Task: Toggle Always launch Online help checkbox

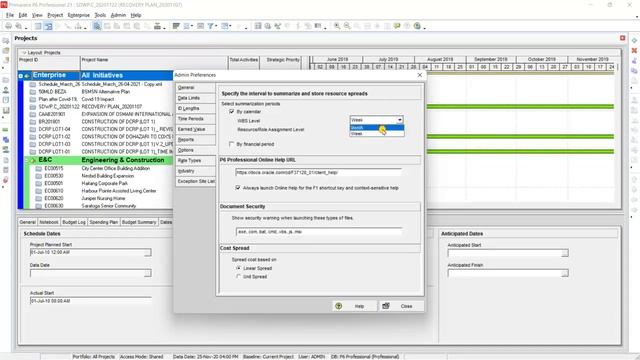Action: 238,188
